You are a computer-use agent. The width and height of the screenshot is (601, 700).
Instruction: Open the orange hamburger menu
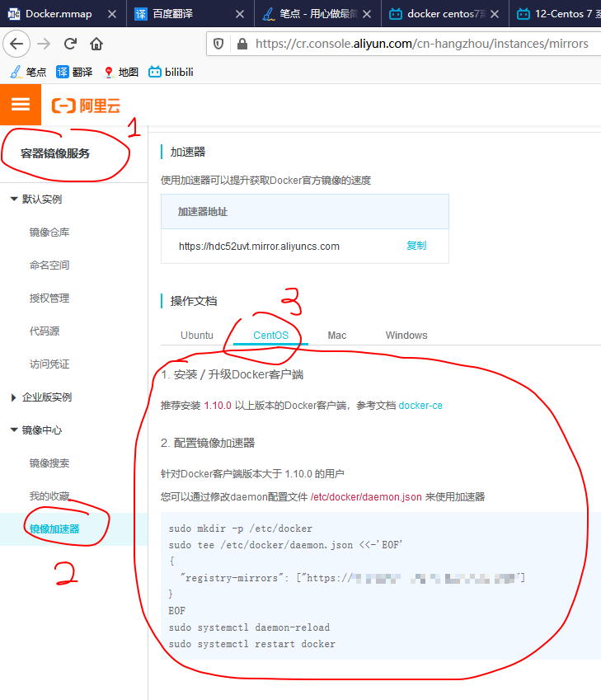pos(21,105)
